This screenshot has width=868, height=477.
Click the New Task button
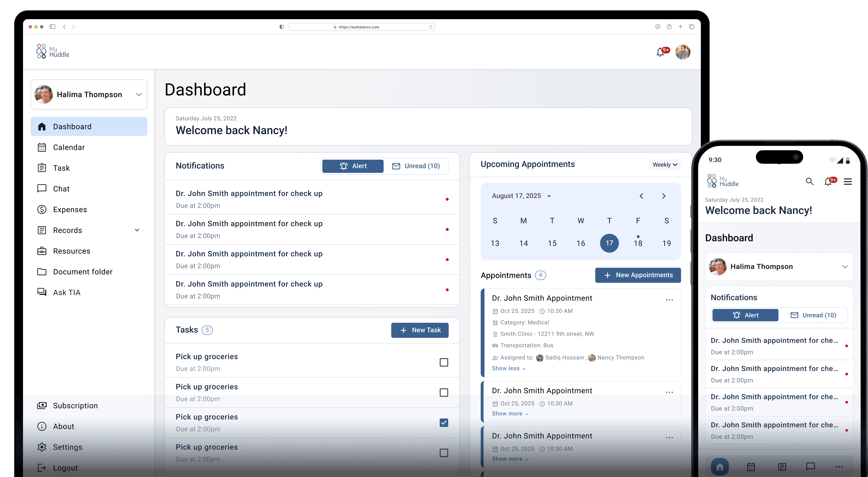[x=419, y=330]
